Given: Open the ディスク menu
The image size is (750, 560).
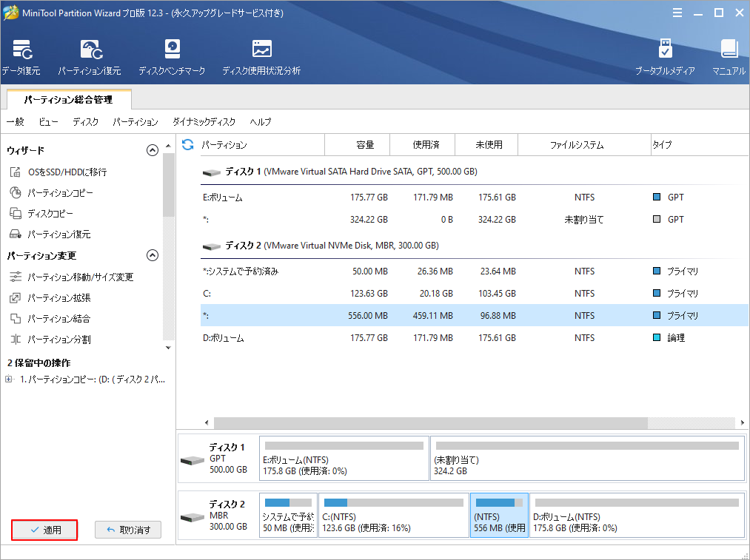Looking at the screenshot, I should pos(86,122).
